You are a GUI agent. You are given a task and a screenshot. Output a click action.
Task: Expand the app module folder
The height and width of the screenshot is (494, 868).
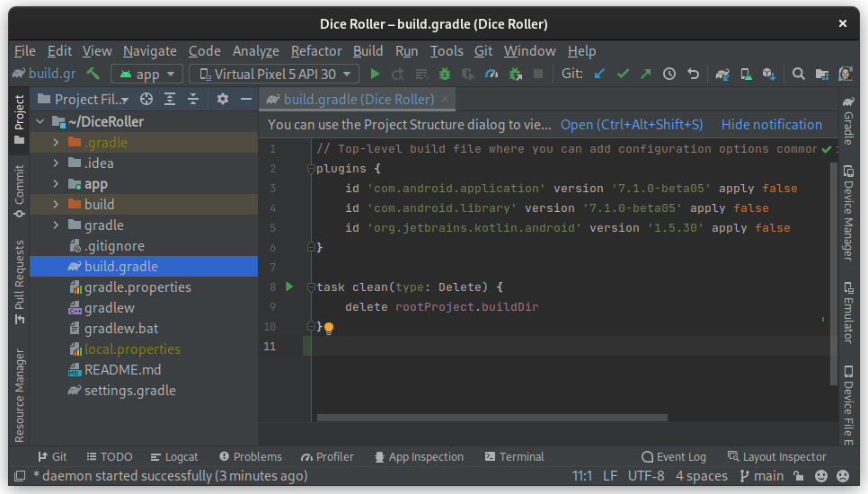(56, 183)
